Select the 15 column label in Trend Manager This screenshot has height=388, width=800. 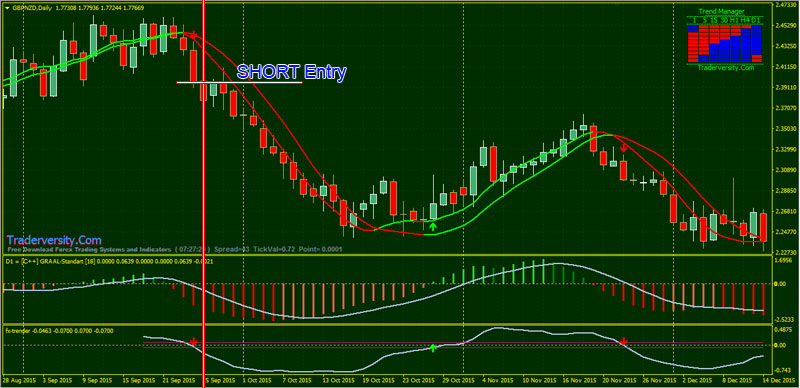click(x=713, y=20)
